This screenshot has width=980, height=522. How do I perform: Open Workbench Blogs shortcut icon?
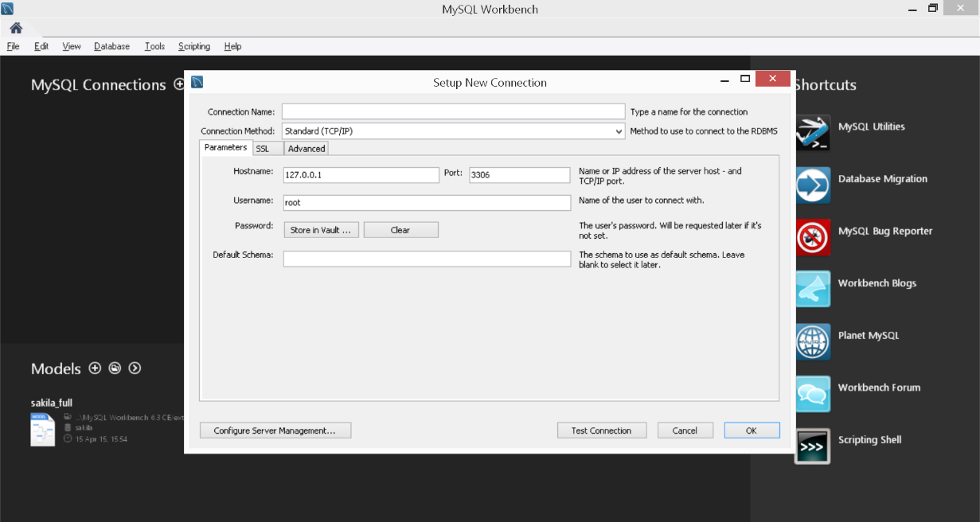coord(813,290)
